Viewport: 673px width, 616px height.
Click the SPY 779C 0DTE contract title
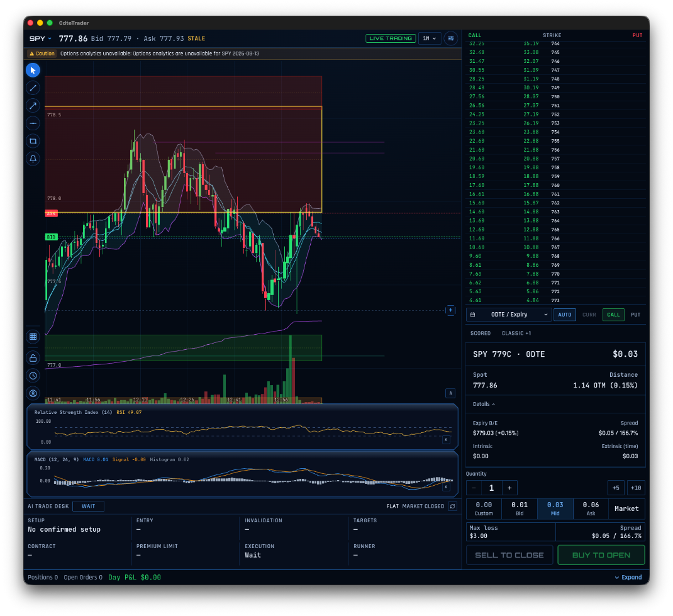(509, 354)
